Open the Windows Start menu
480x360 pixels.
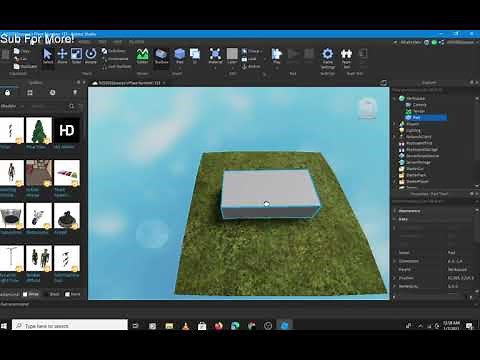(5, 325)
